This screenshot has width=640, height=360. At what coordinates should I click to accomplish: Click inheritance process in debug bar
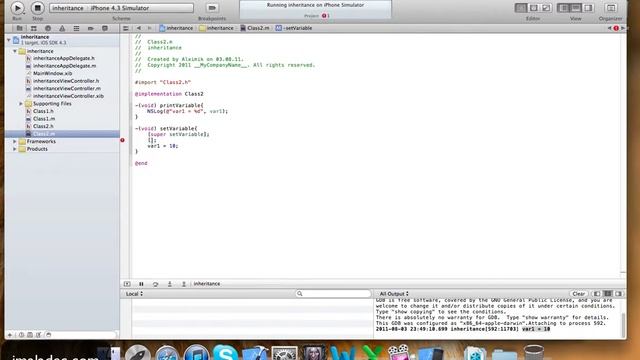[x=207, y=284]
